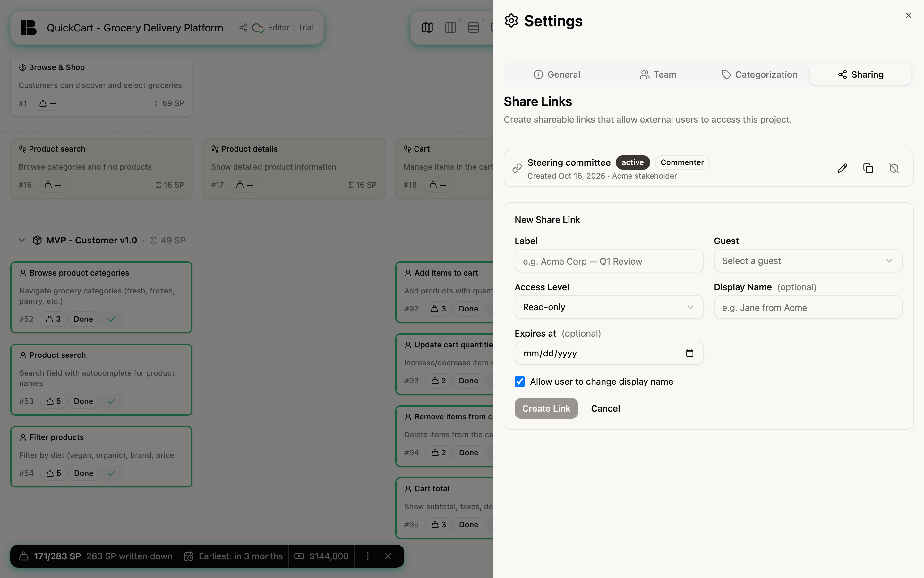The image size is (924, 578).
Task: Click the green checkmark on card #54
Action: (x=112, y=473)
